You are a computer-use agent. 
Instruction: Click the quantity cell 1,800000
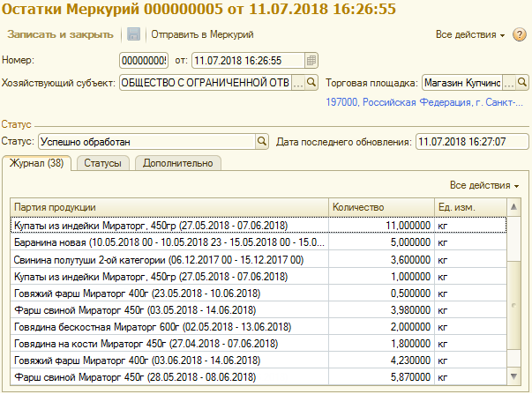pyautogui.click(x=381, y=344)
